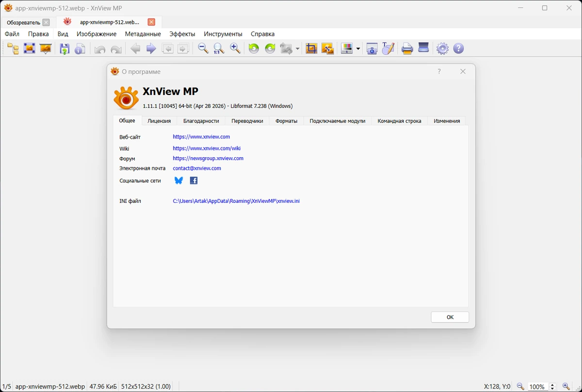Click the contact@xnview.com email link

(x=197, y=168)
